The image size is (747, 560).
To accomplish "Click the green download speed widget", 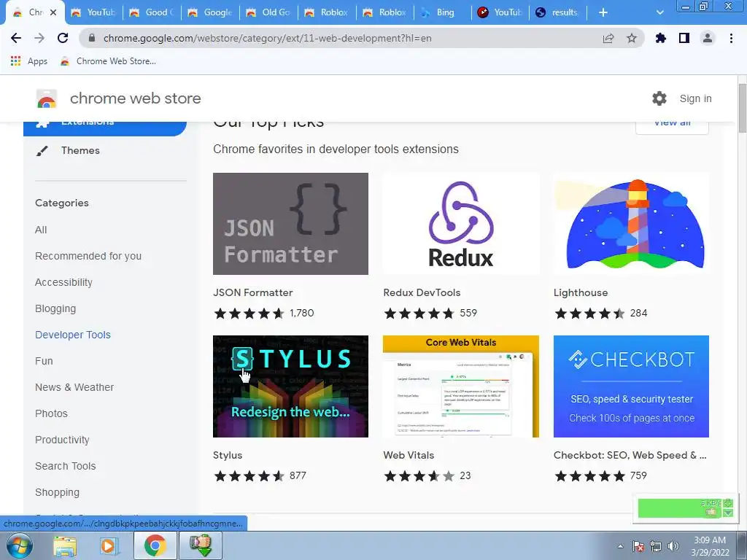I will pos(684,508).
